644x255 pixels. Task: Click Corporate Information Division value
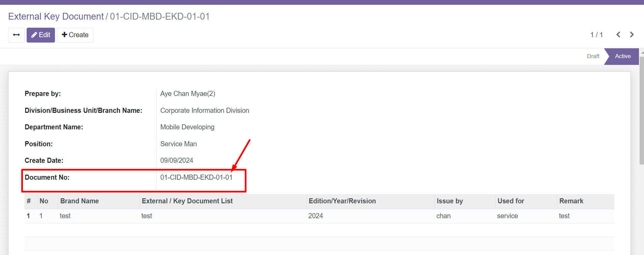[205, 110]
